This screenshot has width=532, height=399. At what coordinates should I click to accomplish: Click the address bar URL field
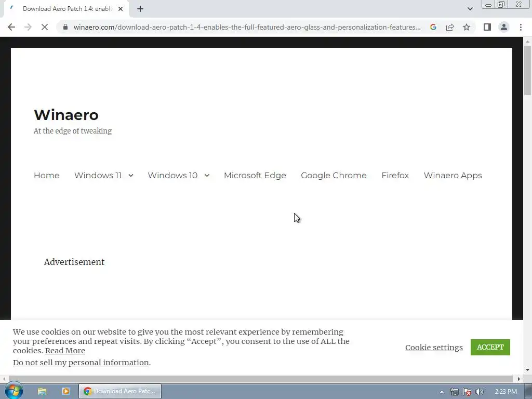point(247,27)
